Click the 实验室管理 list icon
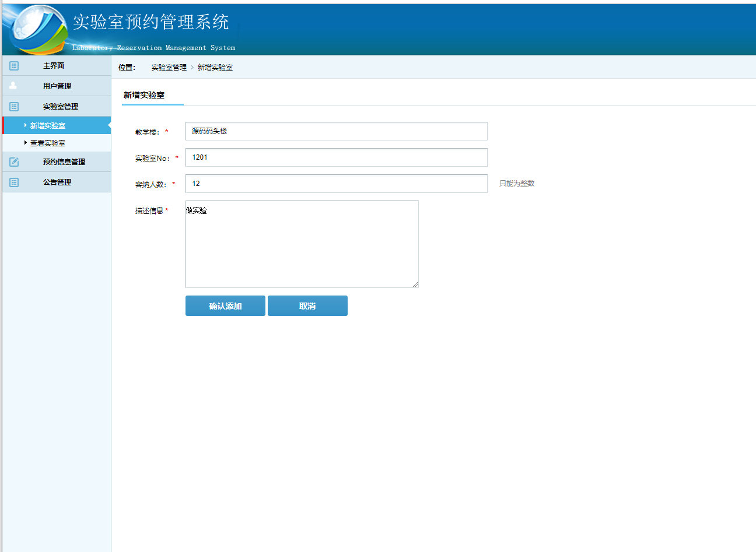The image size is (756, 552). pyautogui.click(x=13, y=106)
